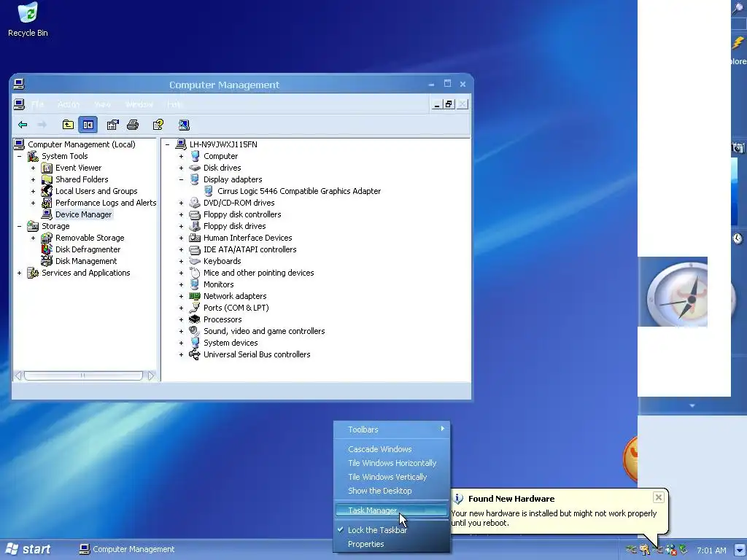747x560 pixels.
Task: Select IDE ATA/ATAPI controllers row
Action: tap(249, 249)
